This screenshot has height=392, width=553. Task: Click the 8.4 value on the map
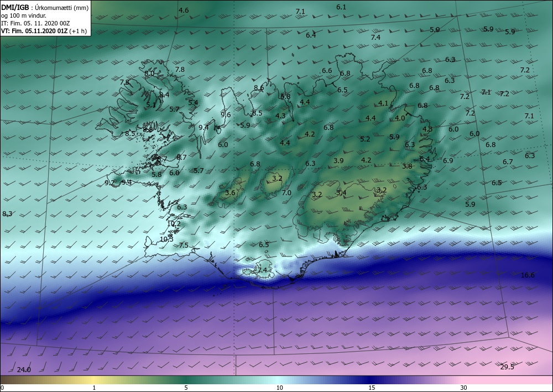click(164, 95)
